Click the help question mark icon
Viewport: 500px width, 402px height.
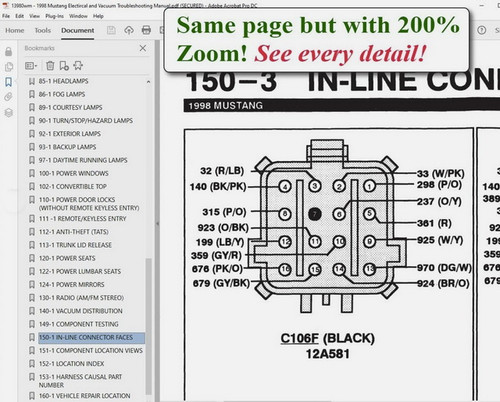point(481,30)
